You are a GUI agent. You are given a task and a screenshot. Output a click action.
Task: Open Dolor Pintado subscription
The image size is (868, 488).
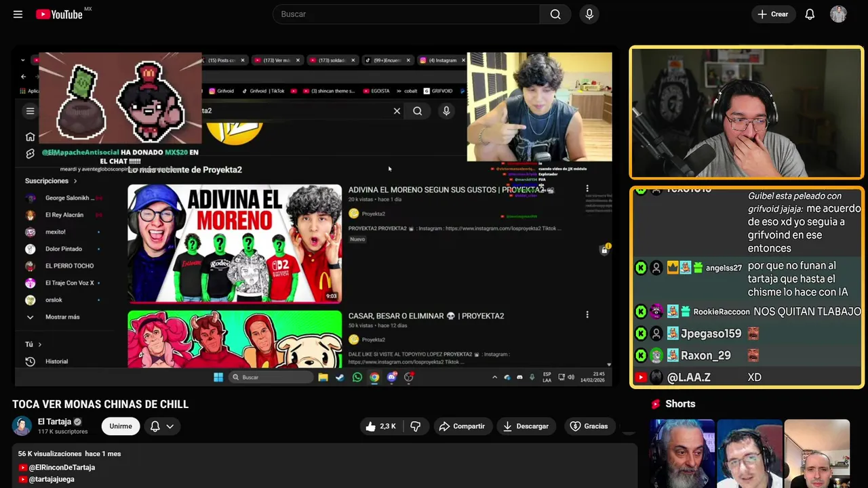coord(62,249)
